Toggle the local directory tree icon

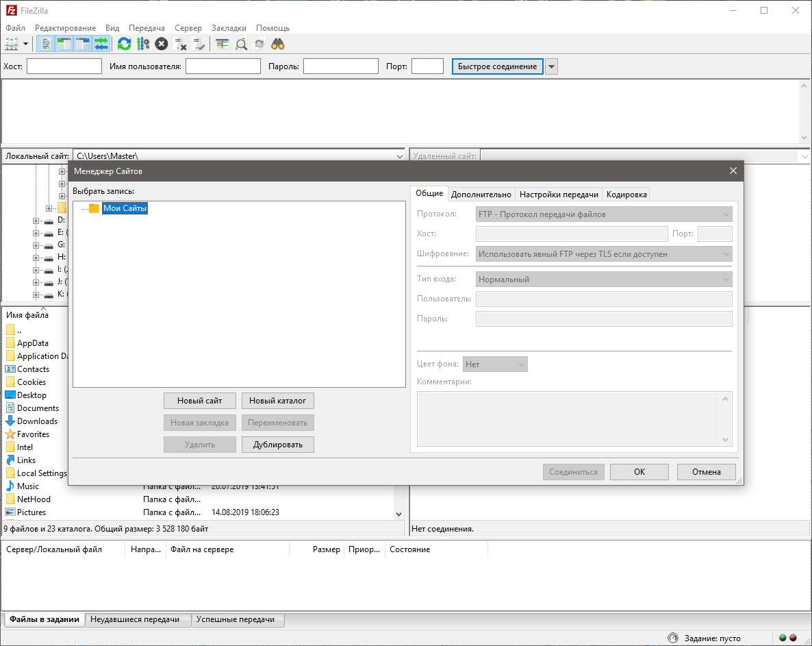64,45
